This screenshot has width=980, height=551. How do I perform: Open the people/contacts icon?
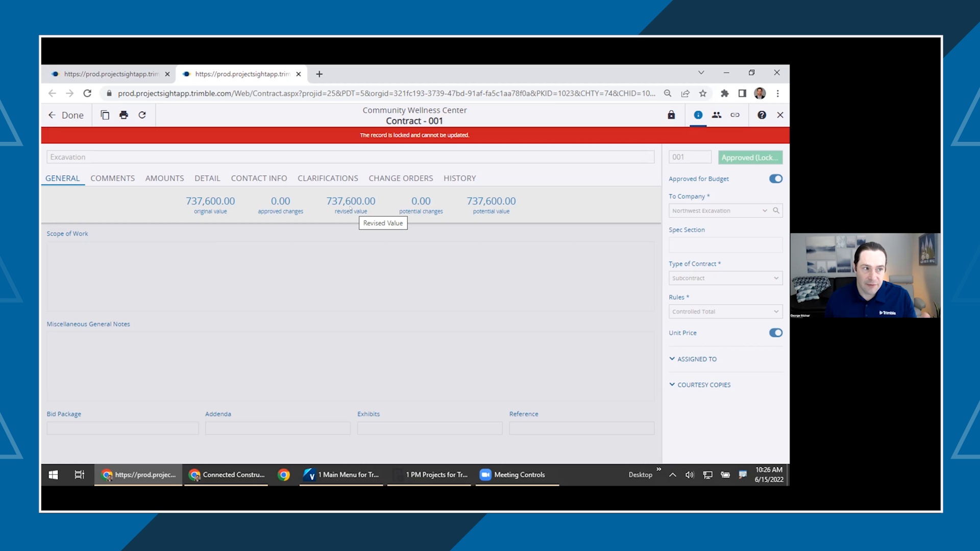717,115
